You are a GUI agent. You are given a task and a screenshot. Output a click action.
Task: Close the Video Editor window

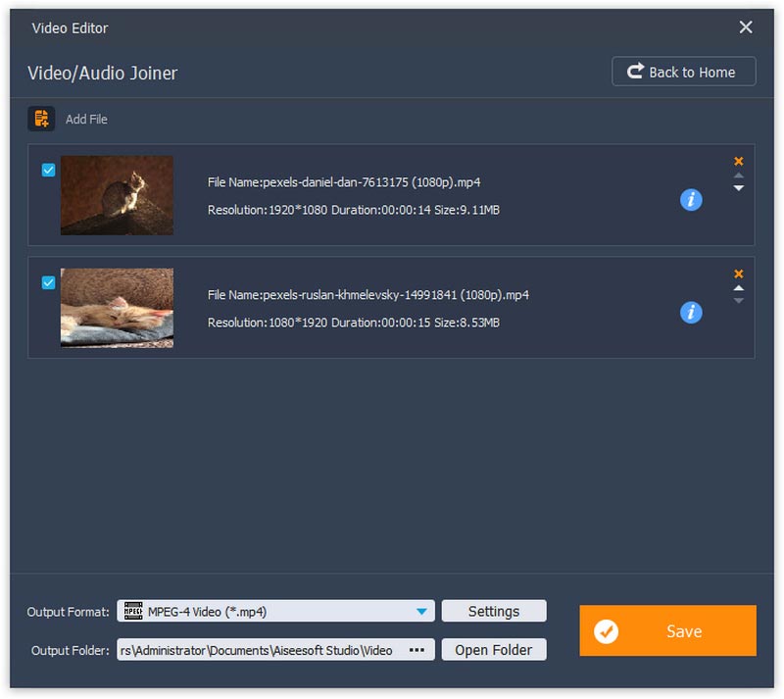click(746, 27)
